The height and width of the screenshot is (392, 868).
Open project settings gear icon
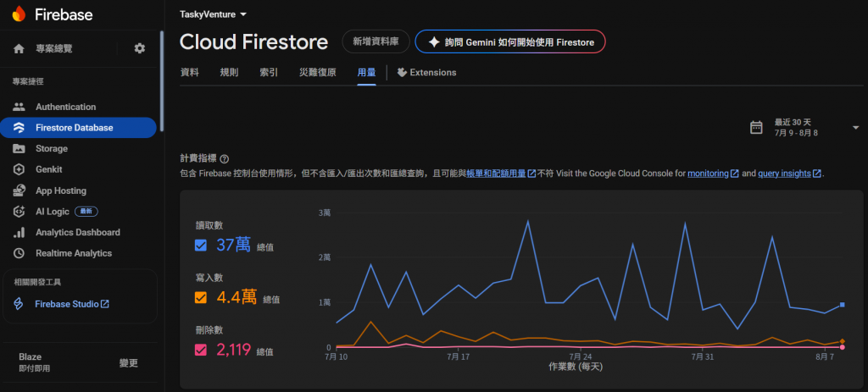point(140,48)
